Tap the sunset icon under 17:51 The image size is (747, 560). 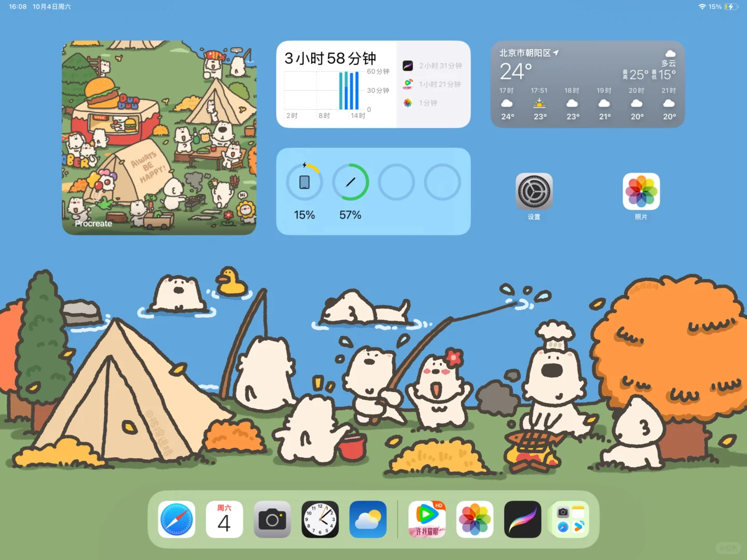pos(539,103)
